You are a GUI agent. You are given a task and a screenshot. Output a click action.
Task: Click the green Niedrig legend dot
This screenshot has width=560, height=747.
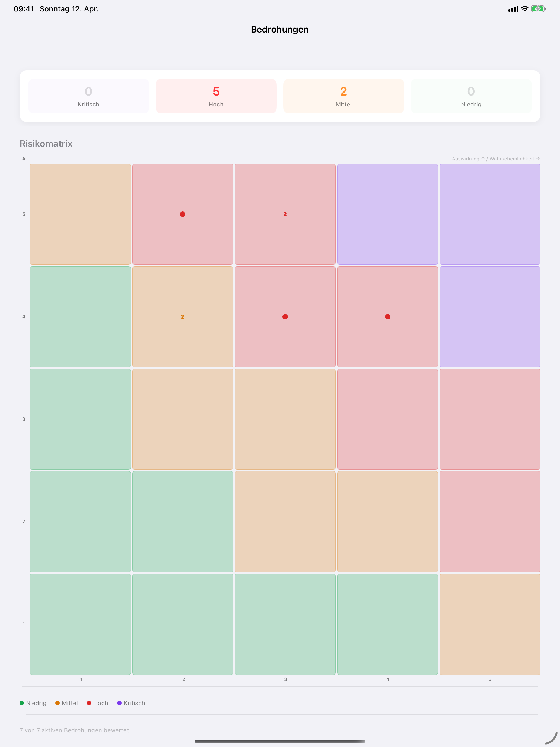pos(22,703)
